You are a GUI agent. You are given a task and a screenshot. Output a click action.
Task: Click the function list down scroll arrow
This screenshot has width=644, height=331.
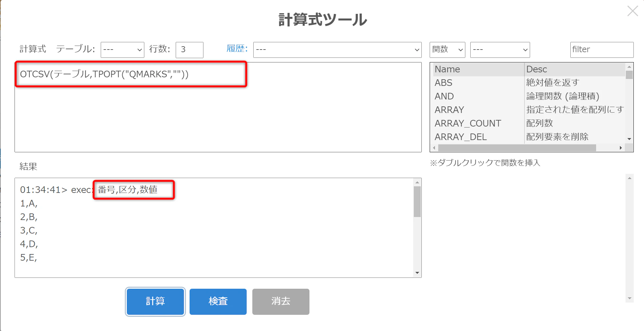tap(629, 139)
